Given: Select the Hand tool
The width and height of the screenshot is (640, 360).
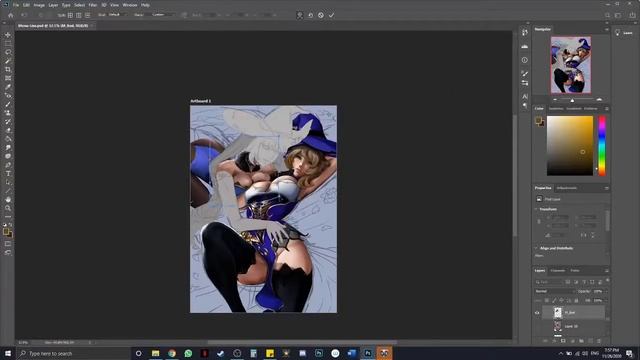Looking at the screenshot, I should (8, 200).
